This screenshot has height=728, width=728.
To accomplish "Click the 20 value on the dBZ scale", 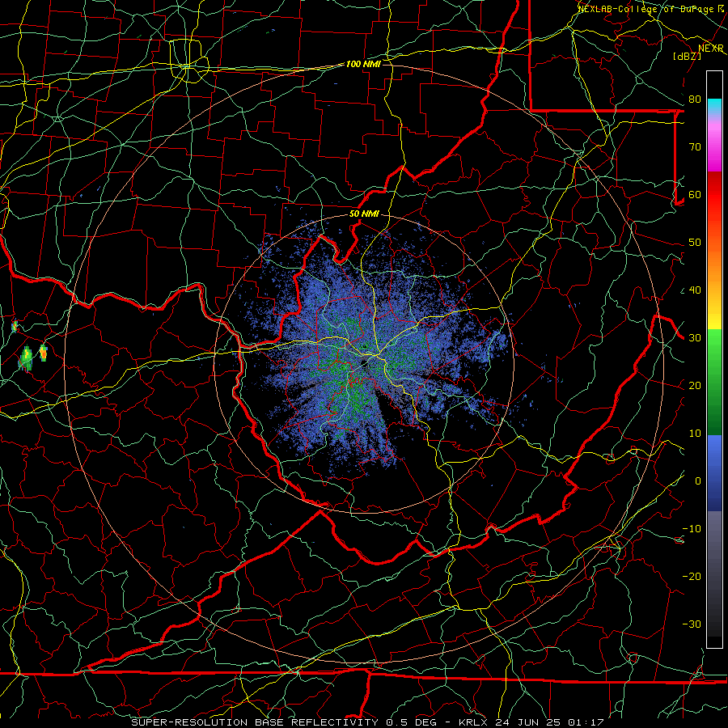I will click(x=695, y=385).
